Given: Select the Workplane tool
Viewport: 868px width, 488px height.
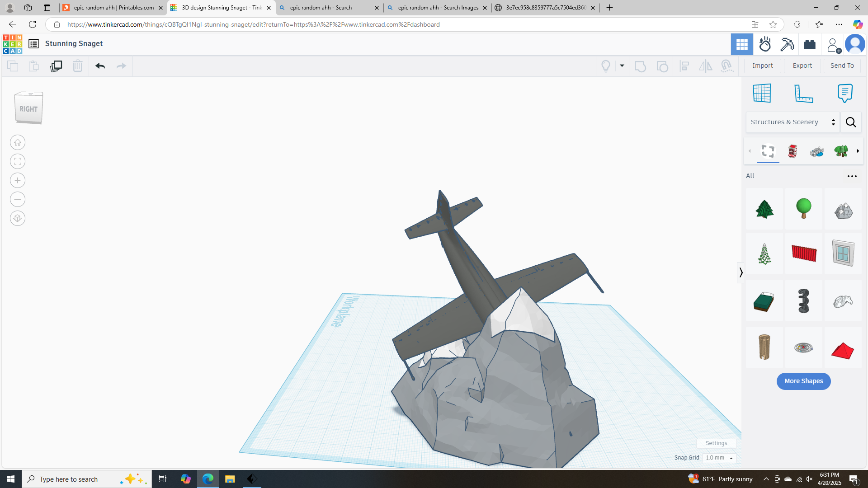Looking at the screenshot, I should [762, 93].
